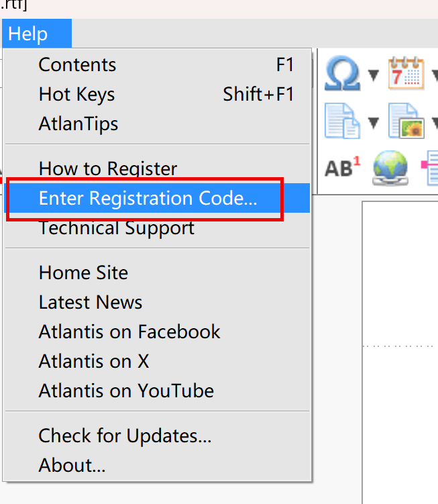Select Enter Registration Code menu item

tap(148, 199)
